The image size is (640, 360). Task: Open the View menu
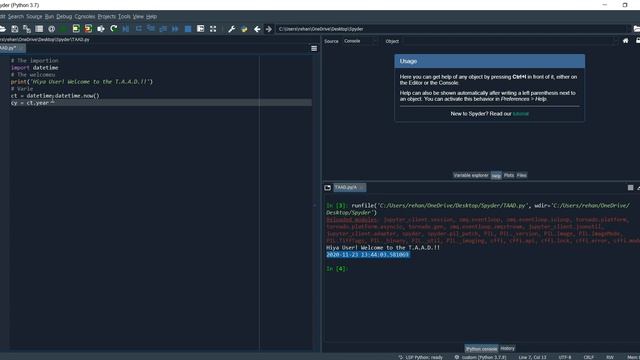(x=138, y=17)
